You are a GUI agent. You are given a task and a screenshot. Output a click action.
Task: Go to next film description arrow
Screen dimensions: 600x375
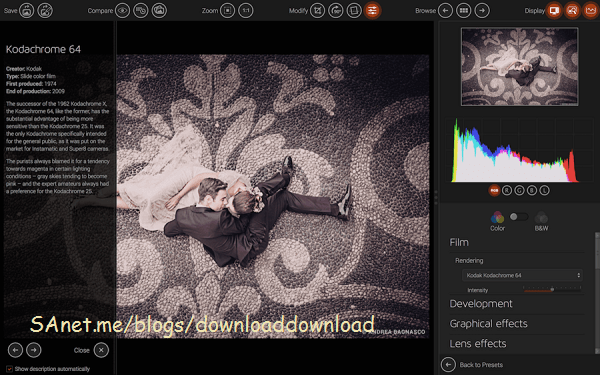pos(34,350)
